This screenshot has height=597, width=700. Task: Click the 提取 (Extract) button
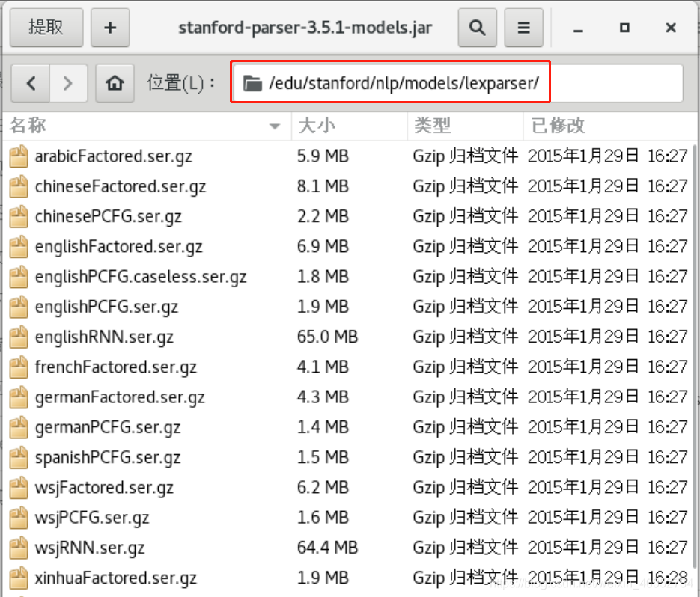click(46, 28)
